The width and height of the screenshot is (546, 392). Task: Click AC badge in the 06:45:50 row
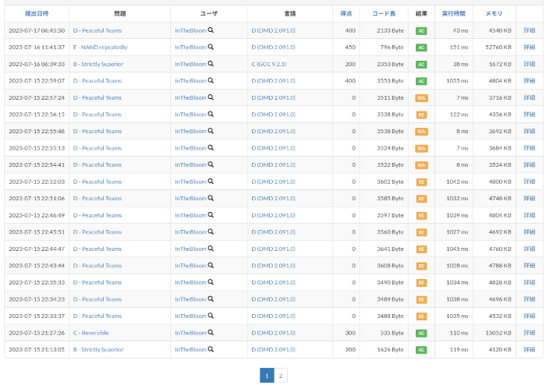point(421,31)
